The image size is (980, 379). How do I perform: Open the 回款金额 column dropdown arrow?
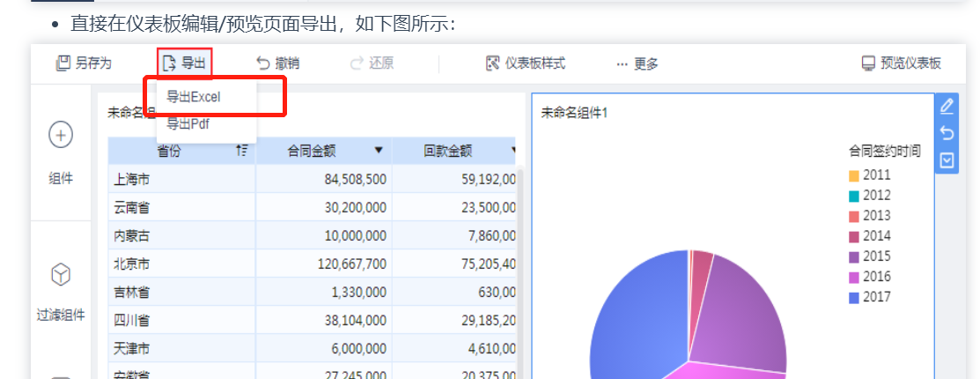[513, 150]
